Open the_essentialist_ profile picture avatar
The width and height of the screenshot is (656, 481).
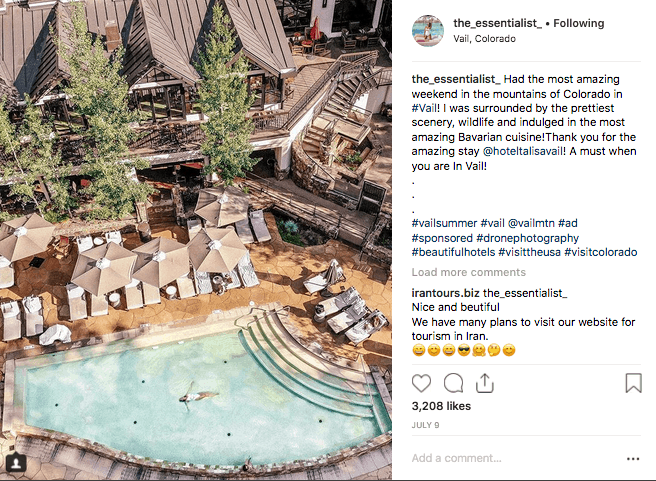[428, 31]
